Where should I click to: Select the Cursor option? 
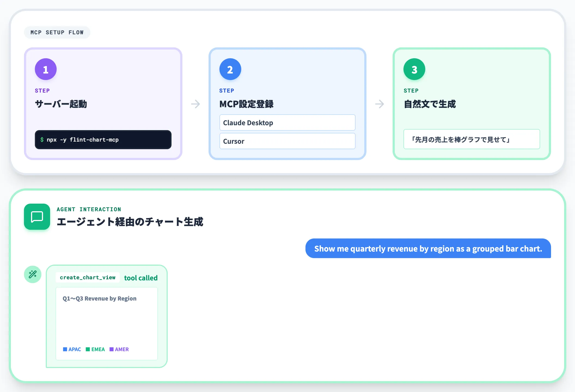pos(287,141)
